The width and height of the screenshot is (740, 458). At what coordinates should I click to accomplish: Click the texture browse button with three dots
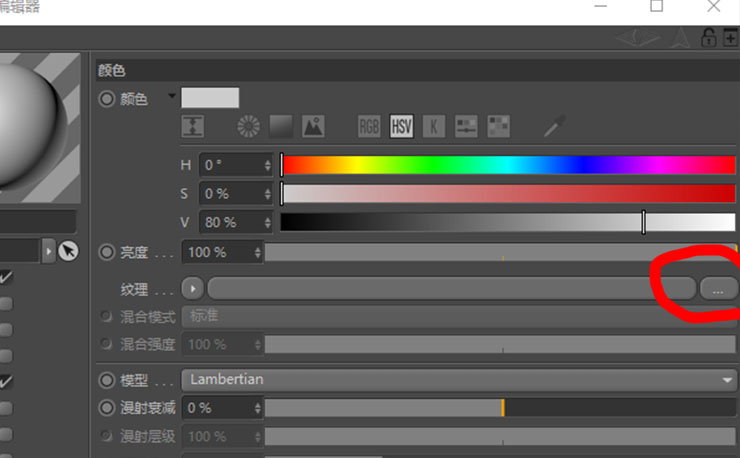(x=719, y=288)
